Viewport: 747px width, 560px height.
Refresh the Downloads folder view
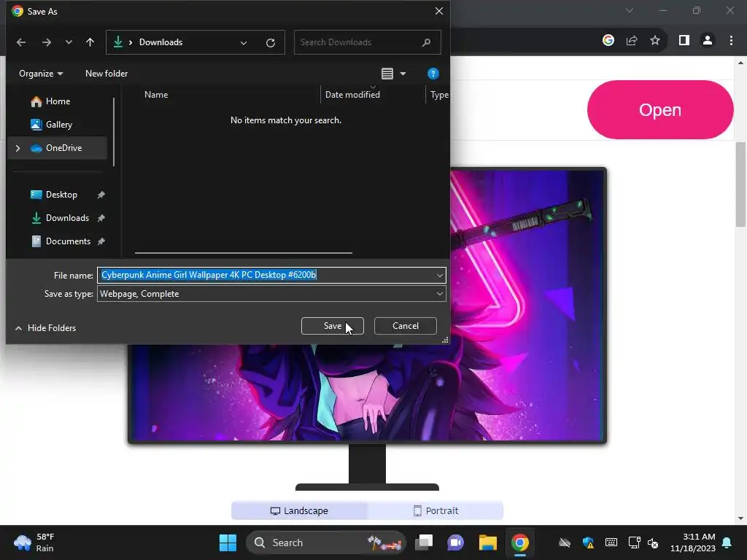pyautogui.click(x=271, y=43)
